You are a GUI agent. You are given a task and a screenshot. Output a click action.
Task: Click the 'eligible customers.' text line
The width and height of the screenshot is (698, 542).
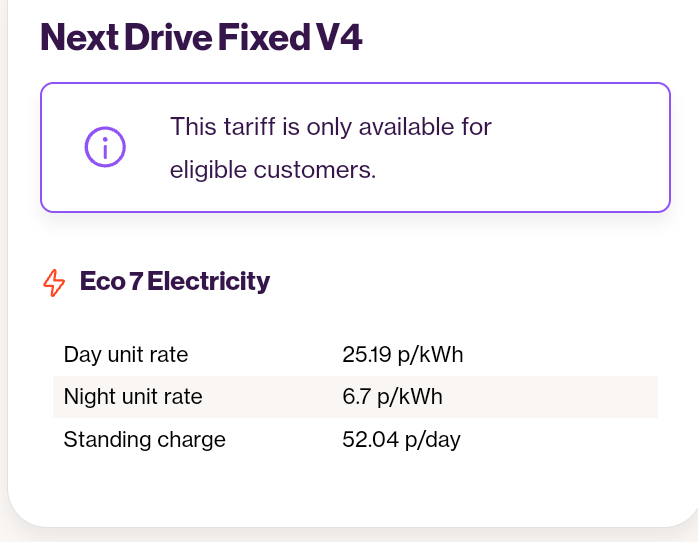273,170
